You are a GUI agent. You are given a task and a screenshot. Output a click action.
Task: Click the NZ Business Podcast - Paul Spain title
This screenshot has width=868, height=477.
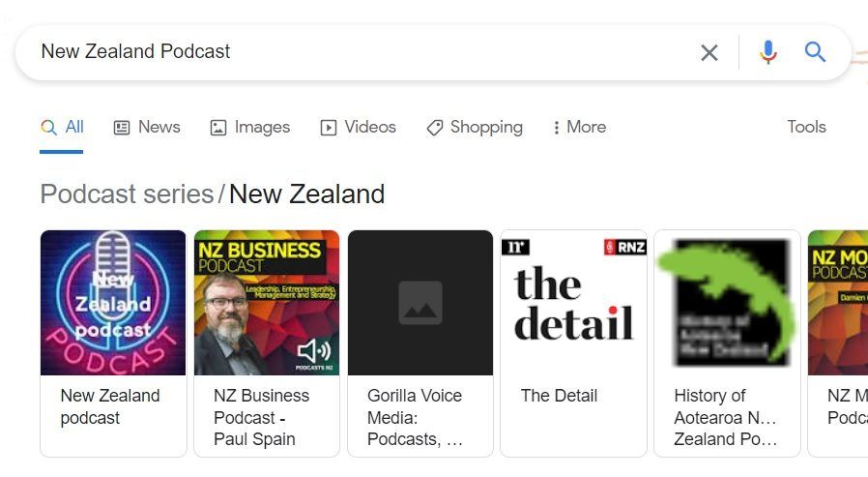pyautogui.click(x=261, y=417)
